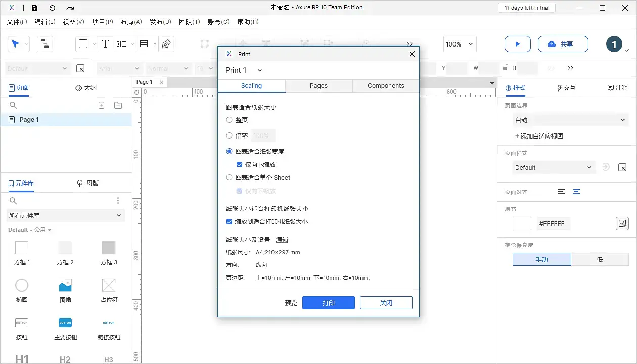The image size is (637, 364).
Task: Select the arrow selection tool
Action: click(16, 44)
